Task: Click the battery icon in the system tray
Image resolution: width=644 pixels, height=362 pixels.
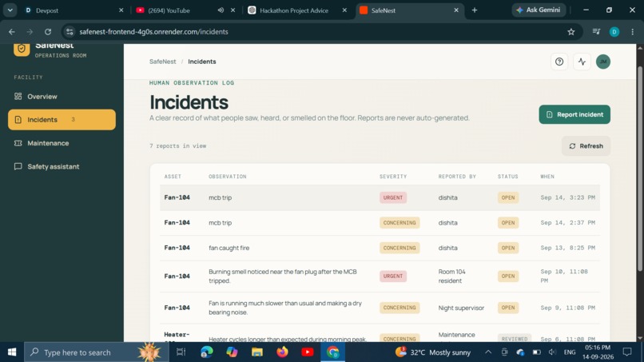Action: pyautogui.click(x=536, y=352)
